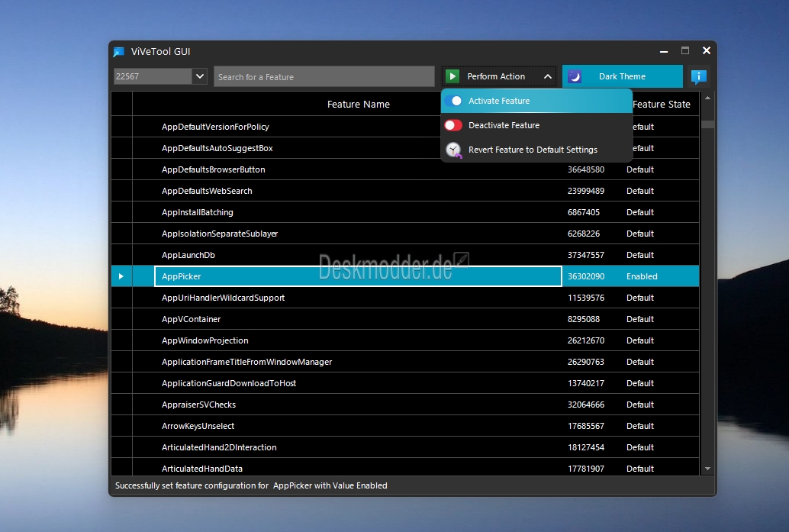Click the Enabled state of AppPicker
The image size is (789, 532).
[642, 276]
